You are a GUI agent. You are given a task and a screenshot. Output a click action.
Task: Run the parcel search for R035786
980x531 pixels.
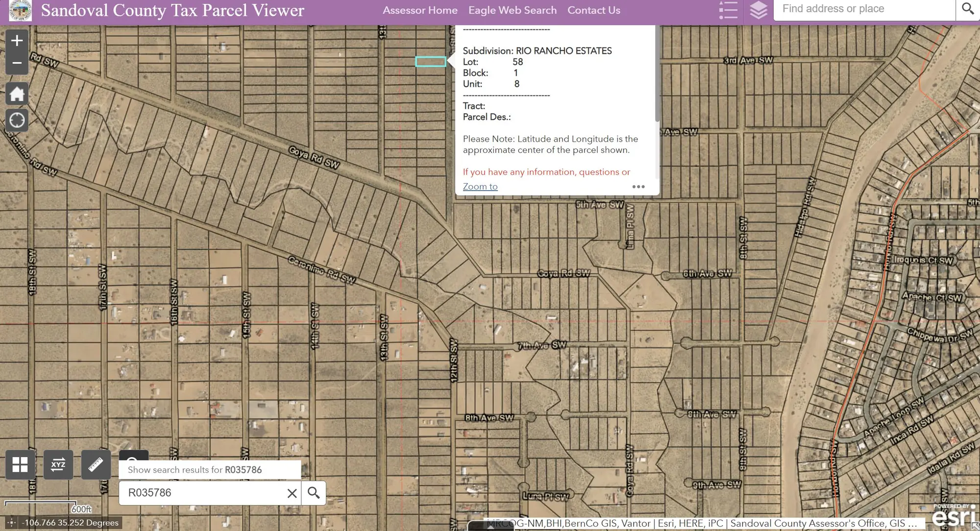click(314, 493)
